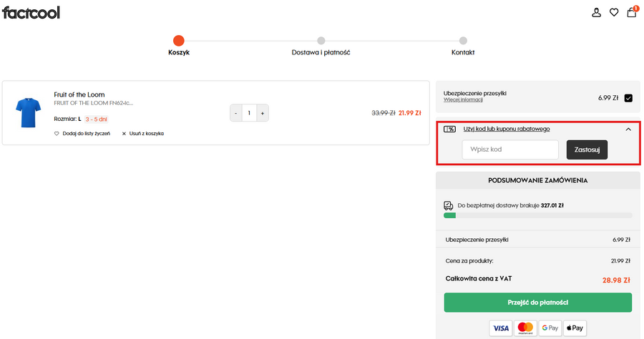The height and width of the screenshot is (339, 644).
Task: Decrease product quantity with minus button
Action: click(x=235, y=113)
